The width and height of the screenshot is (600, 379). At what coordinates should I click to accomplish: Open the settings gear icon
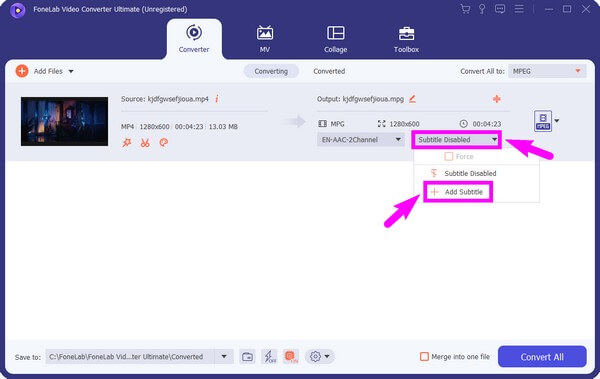click(x=315, y=357)
